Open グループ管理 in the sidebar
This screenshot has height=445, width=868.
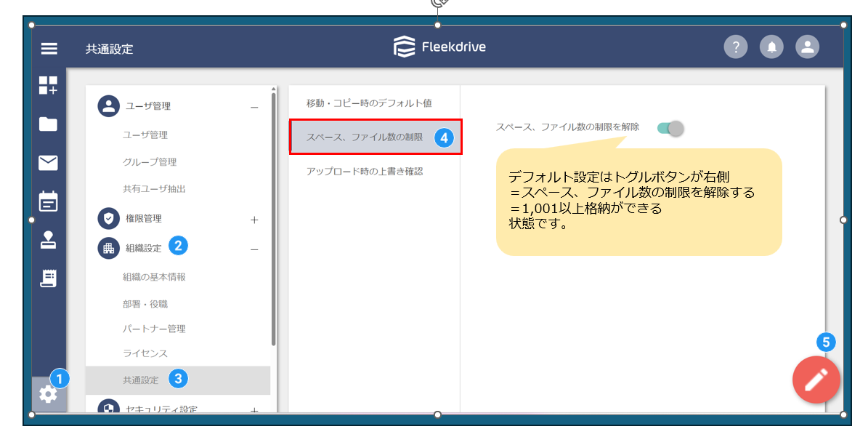(x=150, y=162)
